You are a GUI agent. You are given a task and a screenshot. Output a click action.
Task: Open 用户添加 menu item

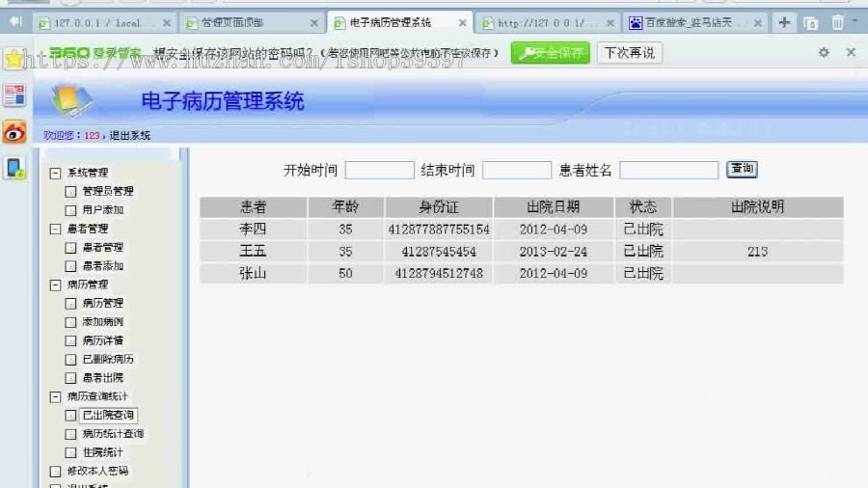(x=103, y=209)
